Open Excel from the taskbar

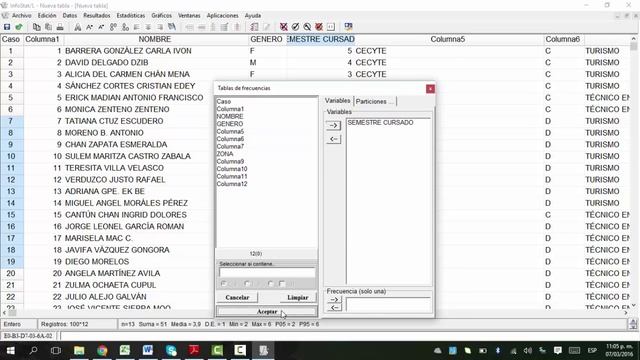[x=125, y=351]
